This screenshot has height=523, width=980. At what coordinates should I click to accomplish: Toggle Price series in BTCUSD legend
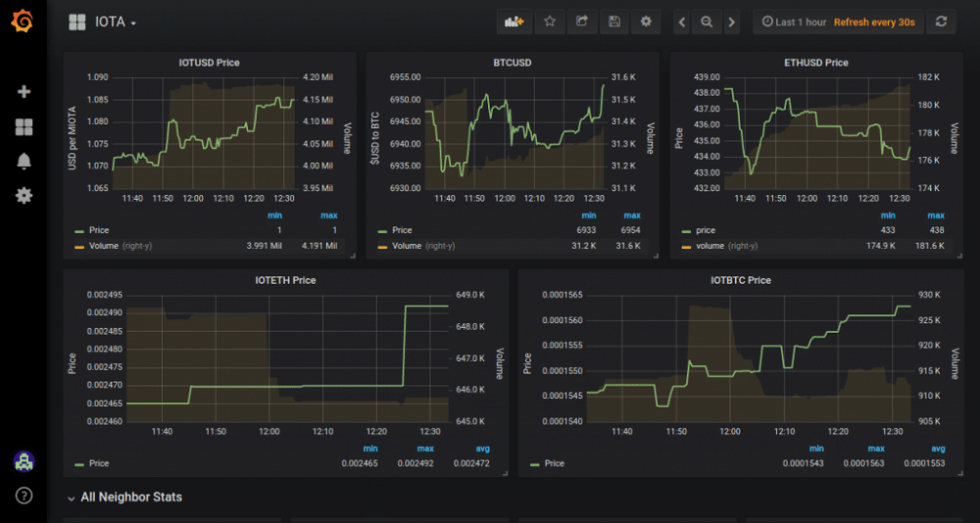(402, 231)
